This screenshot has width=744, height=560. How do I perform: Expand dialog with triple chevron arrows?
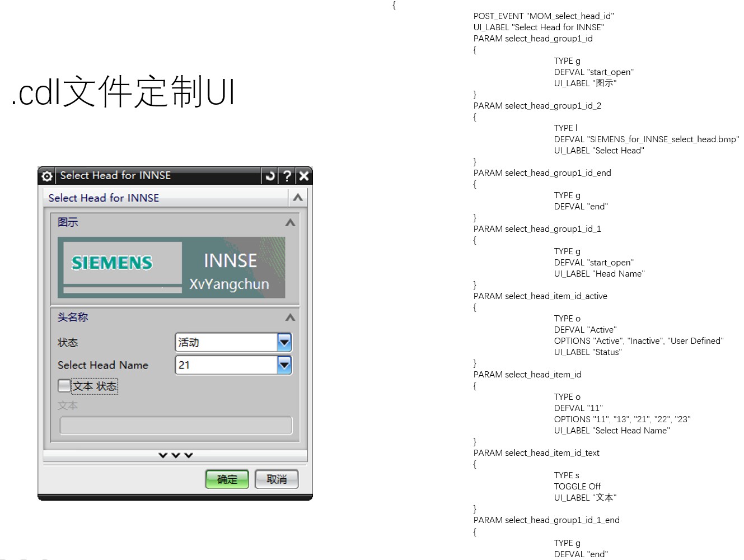click(175, 455)
